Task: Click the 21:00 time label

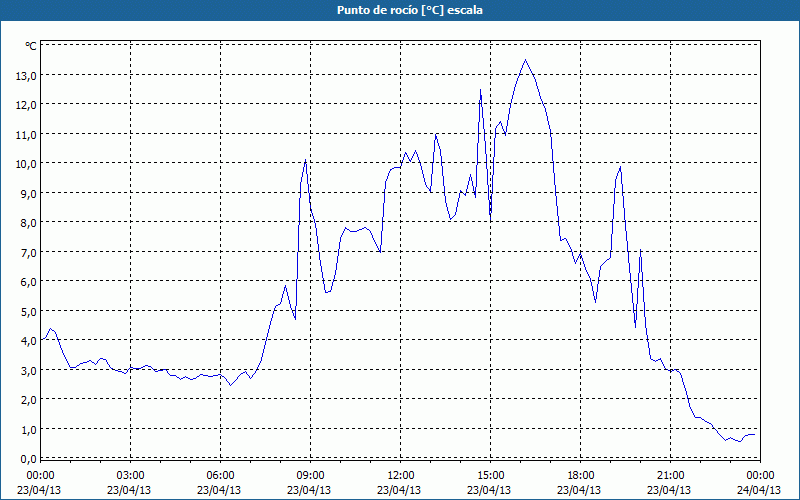Action: pos(670,476)
